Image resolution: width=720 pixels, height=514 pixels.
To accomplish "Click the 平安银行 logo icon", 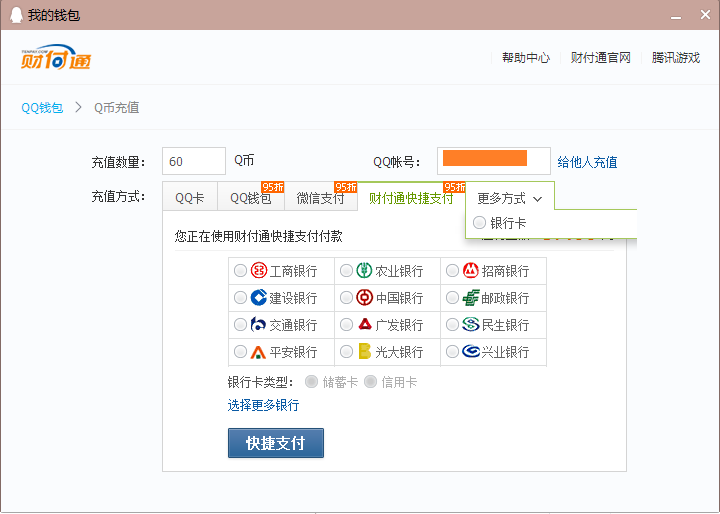I will (258, 352).
